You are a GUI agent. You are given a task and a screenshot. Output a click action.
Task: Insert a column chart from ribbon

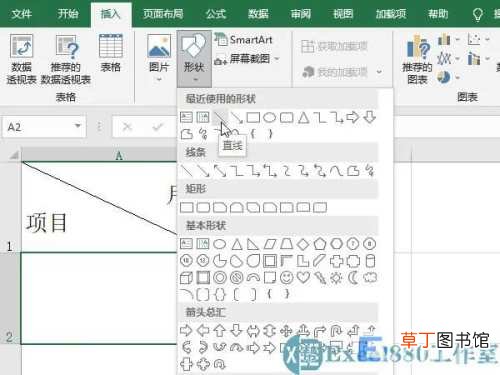pyautogui.click(x=444, y=39)
